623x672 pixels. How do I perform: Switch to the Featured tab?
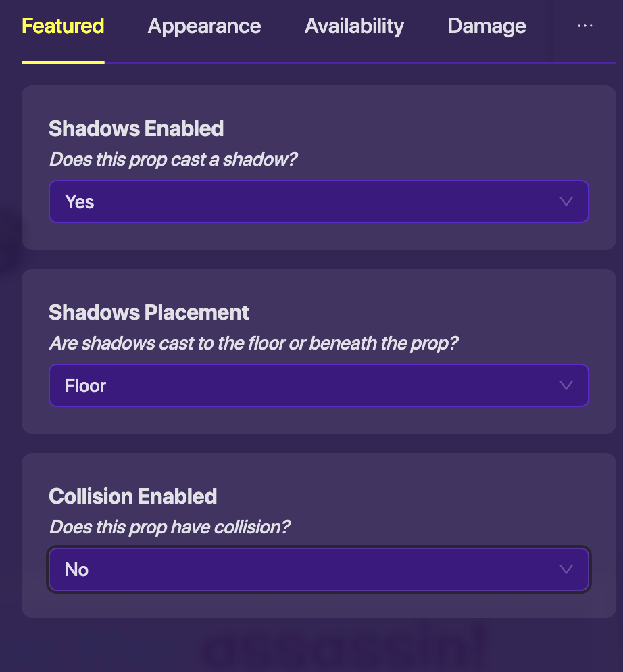(63, 26)
